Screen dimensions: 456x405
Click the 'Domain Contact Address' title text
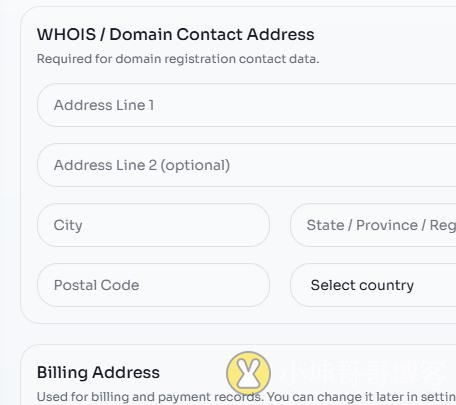click(212, 34)
